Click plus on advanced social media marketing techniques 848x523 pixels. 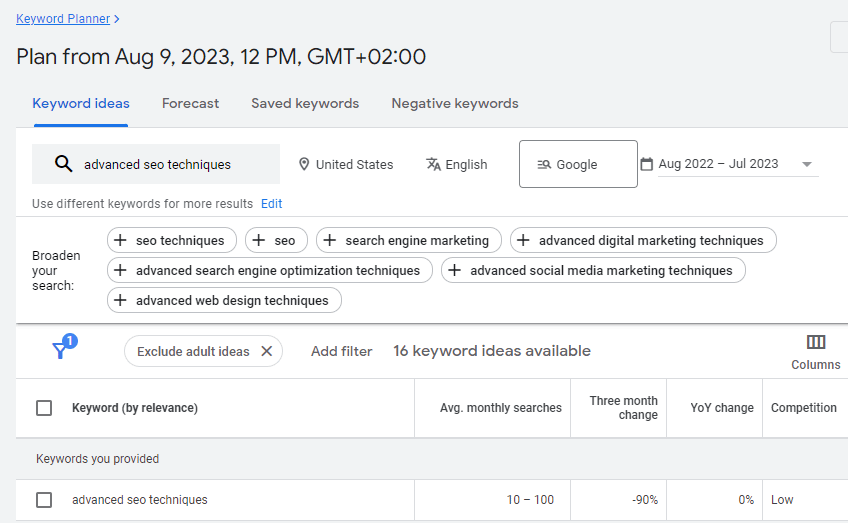coord(454,270)
